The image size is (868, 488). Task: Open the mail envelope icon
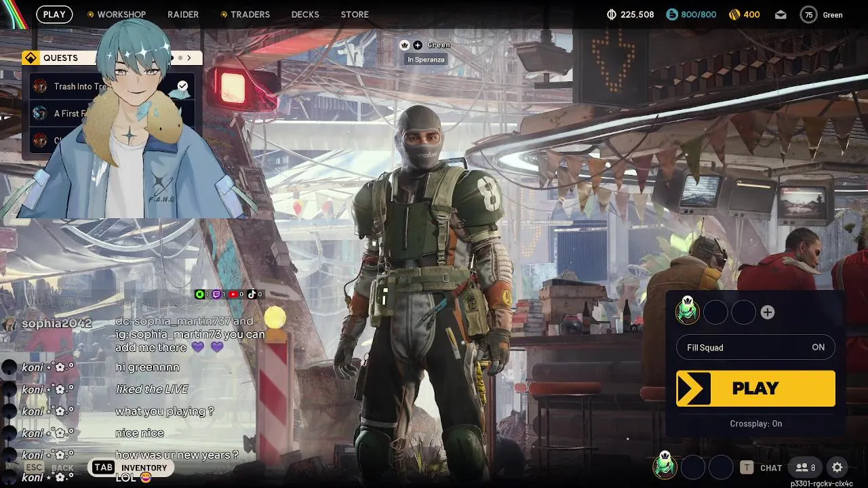coord(781,14)
